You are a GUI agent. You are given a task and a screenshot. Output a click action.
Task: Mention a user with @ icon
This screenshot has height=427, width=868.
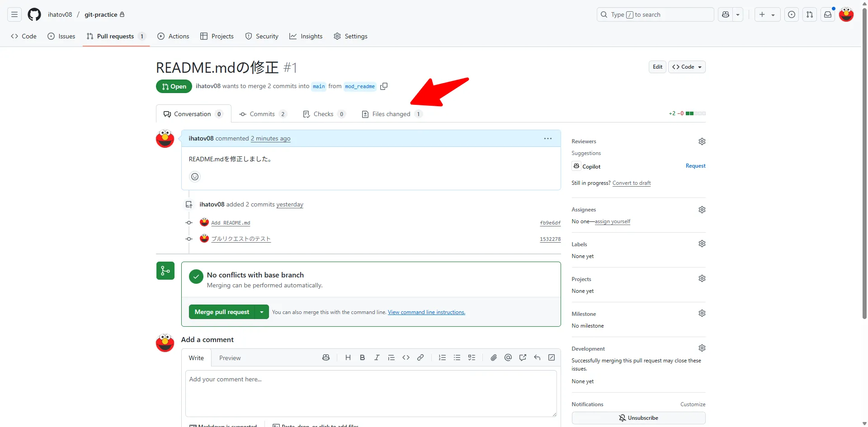tap(508, 357)
